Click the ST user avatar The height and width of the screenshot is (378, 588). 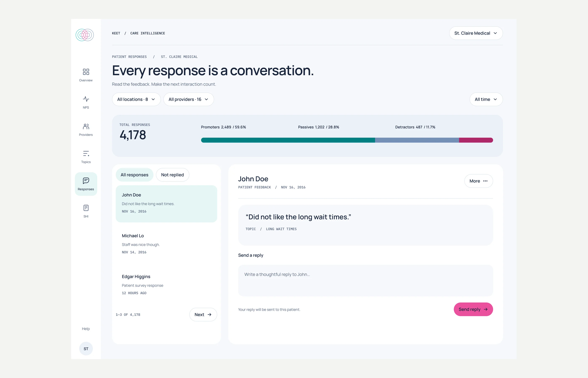[86, 349]
